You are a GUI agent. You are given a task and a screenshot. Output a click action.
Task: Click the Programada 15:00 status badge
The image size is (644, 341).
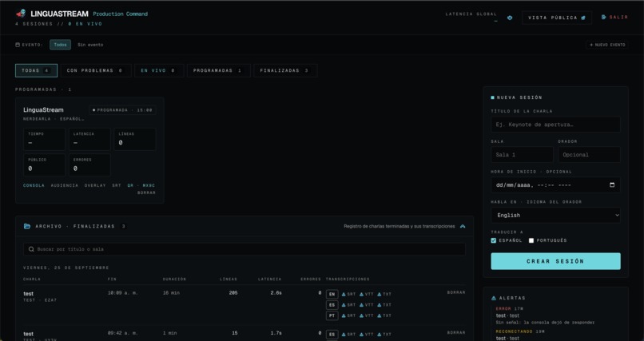[122, 110]
